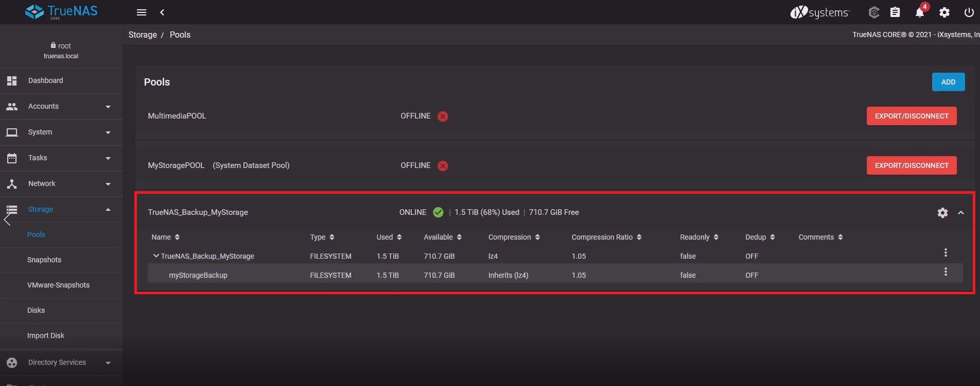The height and width of the screenshot is (386, 980).
Task: Click the Tasks calendar icon
Action: [12, 158]
